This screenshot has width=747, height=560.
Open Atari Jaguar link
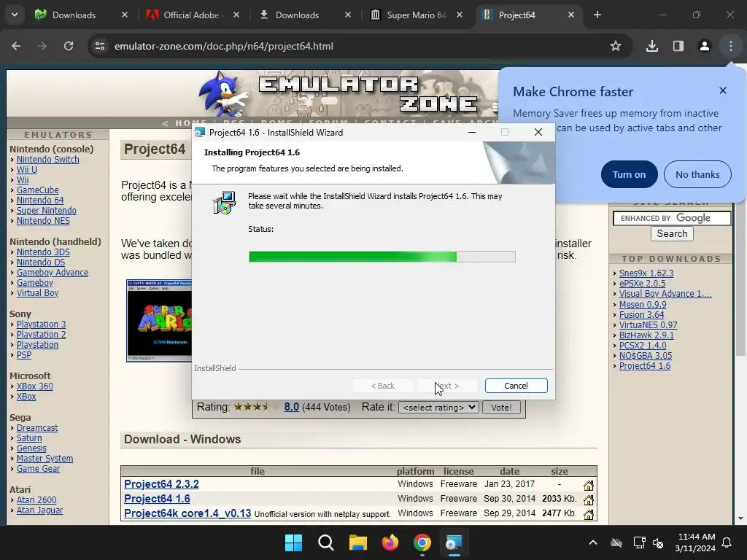(39, 510)
